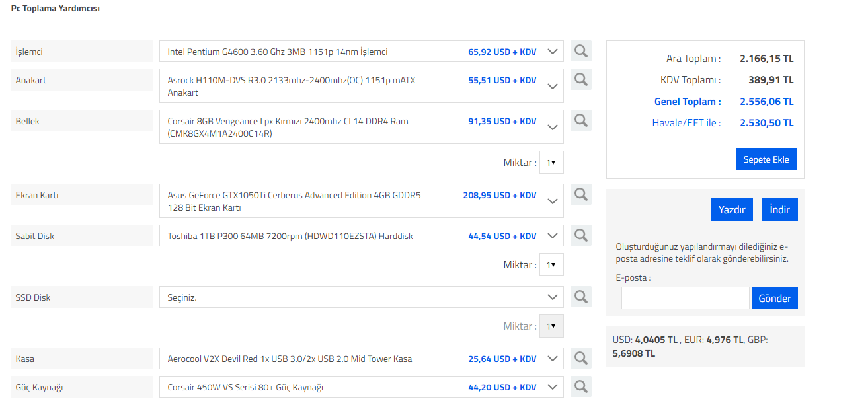868x403 pixels.
Task: Click magnifier icon for Güç Kaynağı row
Action: [581, 386]
